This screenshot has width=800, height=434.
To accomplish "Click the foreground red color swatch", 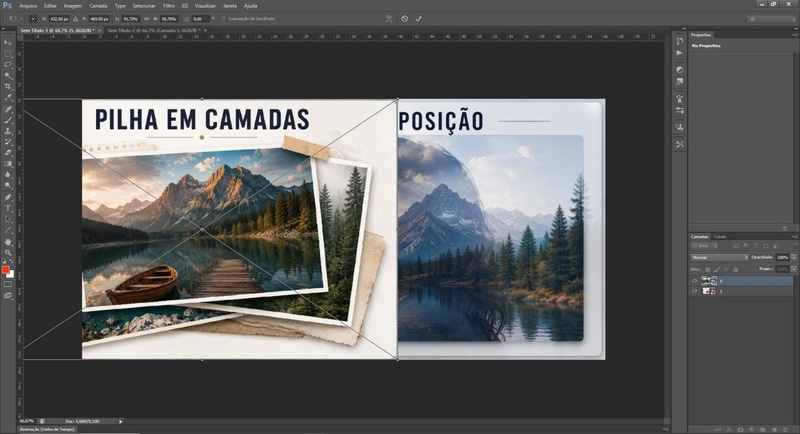I will point(5,269).
